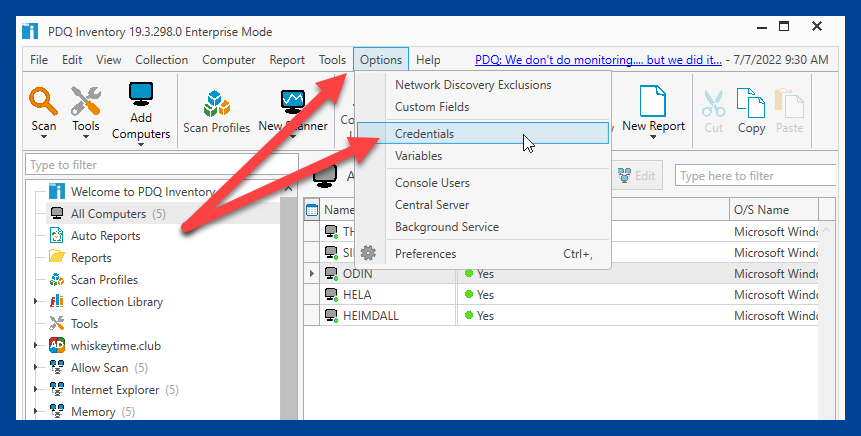Click the New Report document icon
861x436 pixels.
click(653, 101)
